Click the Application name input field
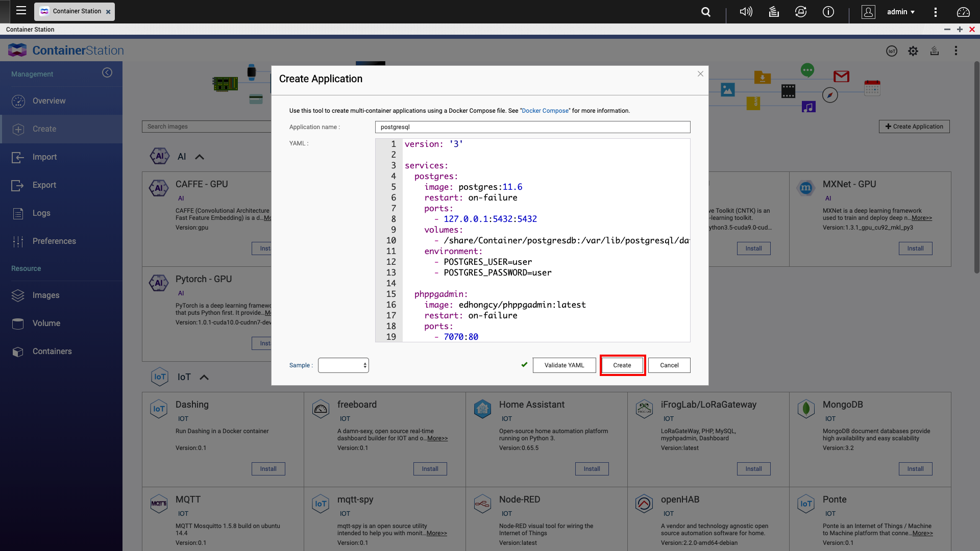The height and width of the screenshot is (551, 980). click(x=532, y=127)
